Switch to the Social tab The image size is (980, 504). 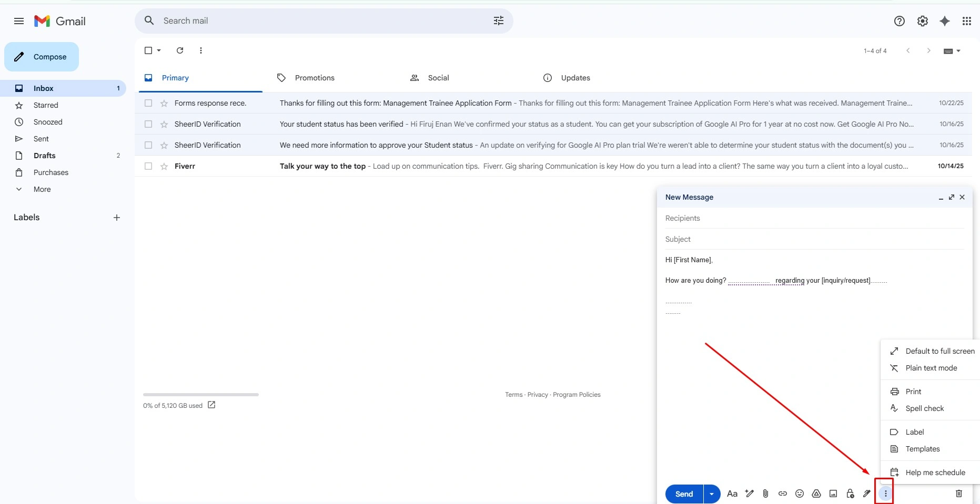(x=429, y=78)
